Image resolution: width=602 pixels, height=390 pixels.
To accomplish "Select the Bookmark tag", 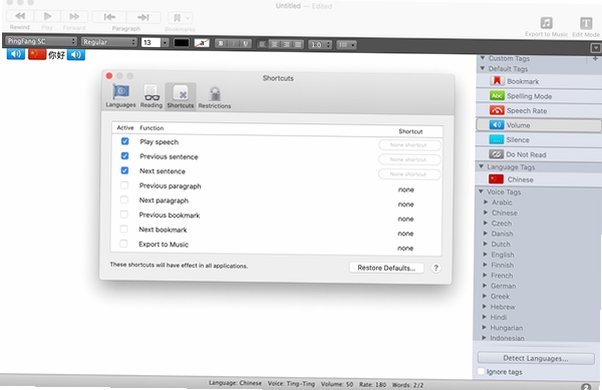I will pos(539,81).
